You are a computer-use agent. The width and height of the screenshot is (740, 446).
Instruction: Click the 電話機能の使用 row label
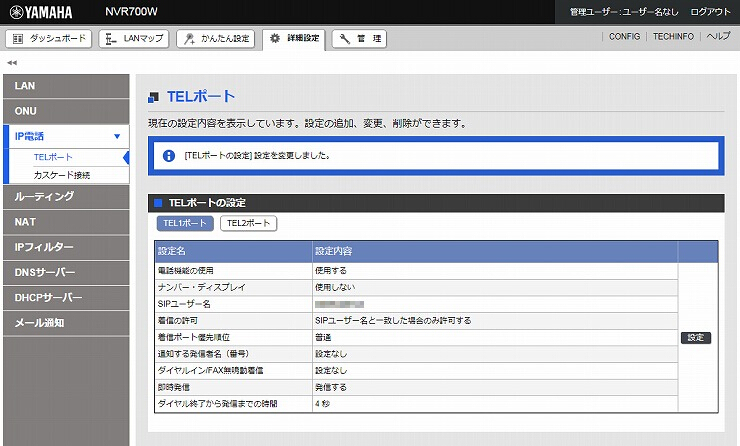pos(185,271)
